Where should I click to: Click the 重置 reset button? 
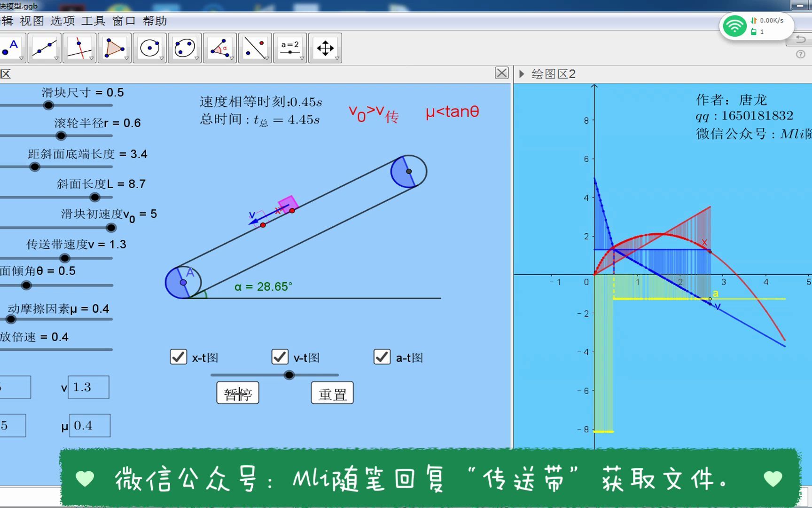332,393
